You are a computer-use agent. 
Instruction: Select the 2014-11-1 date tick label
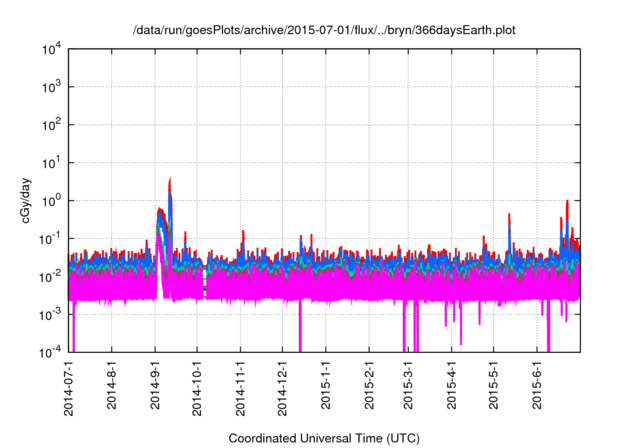[x=240, y=388]
